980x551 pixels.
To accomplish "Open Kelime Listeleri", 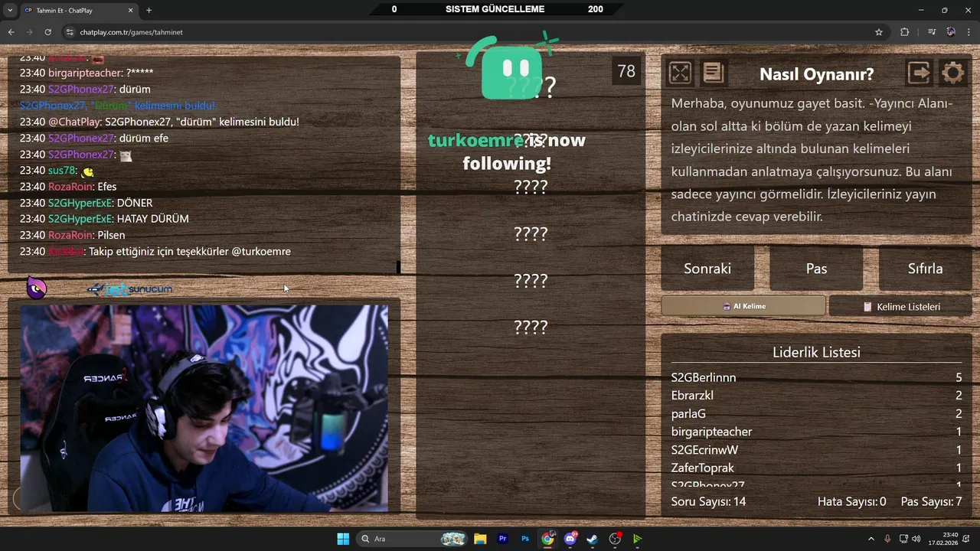I will (900, 306).
